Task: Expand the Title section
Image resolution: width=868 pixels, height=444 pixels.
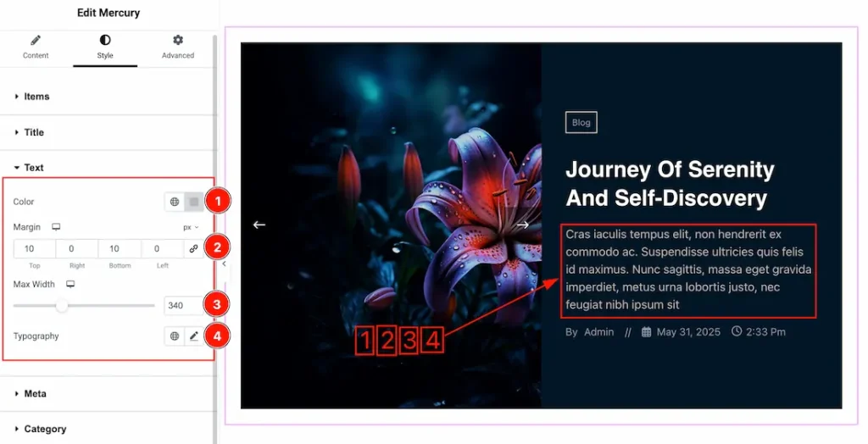Action: [34, 132]
